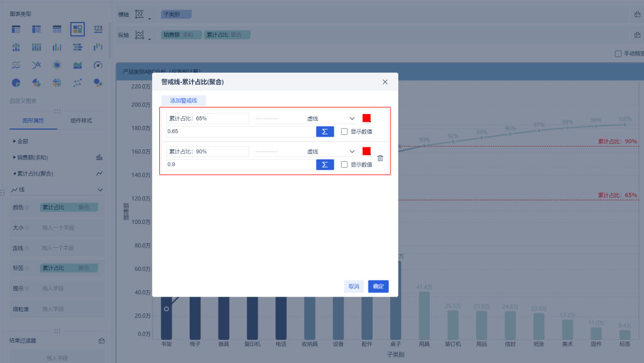Screen dimensions: 644x363
Task: Switch to the 组件样式 tab
Action: (x=81, y=121)
